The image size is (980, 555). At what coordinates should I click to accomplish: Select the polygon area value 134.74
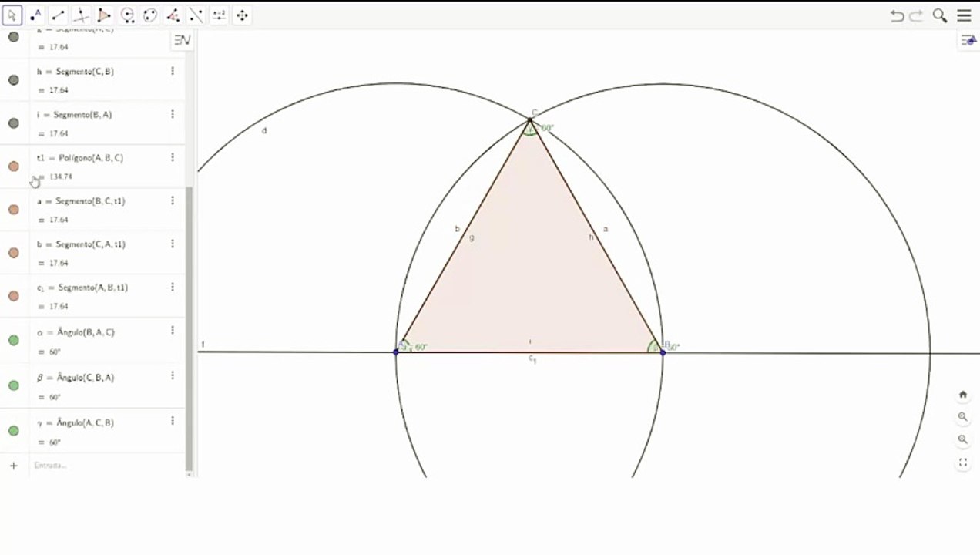coord(61,177)
